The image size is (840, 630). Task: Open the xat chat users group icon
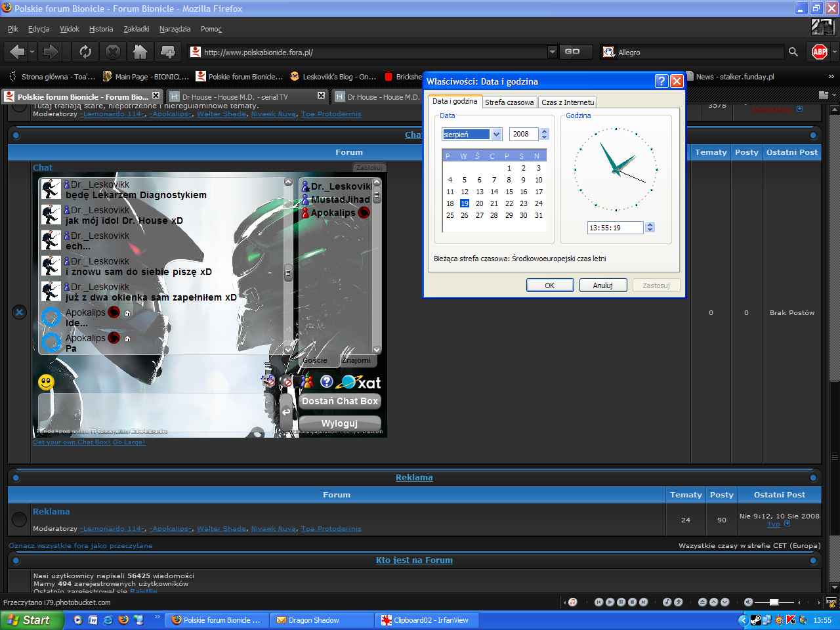pyautogui.click(x=306, y=381)
